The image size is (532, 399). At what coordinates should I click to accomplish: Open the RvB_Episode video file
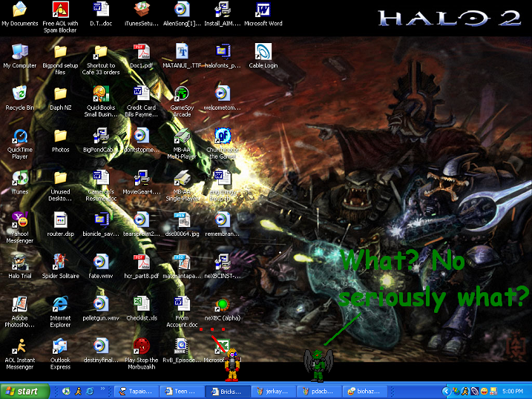point(183,346)
